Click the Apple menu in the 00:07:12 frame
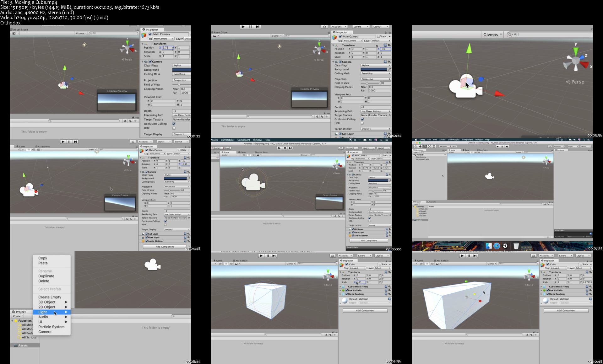The width and height of the screenshot is (603, 364). 416,140
